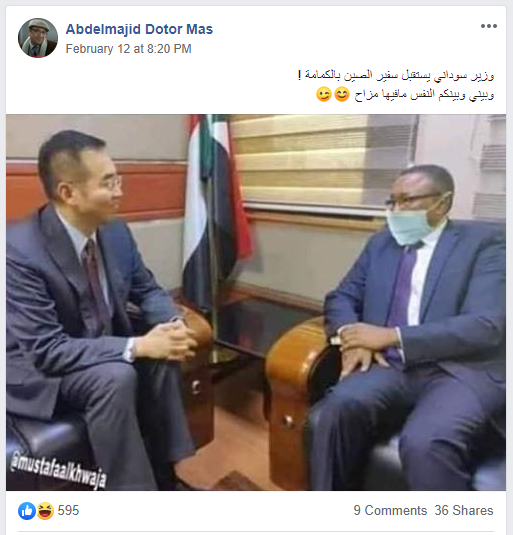513x535 pixels.
Task: Select the first line of Arabic post text
Action: 396,75
